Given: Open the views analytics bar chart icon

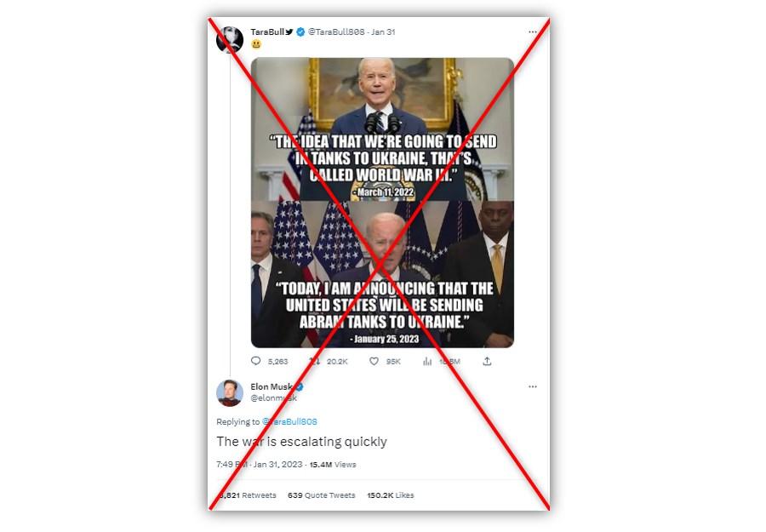Looking at the screenshot, I should pos(427,361).
